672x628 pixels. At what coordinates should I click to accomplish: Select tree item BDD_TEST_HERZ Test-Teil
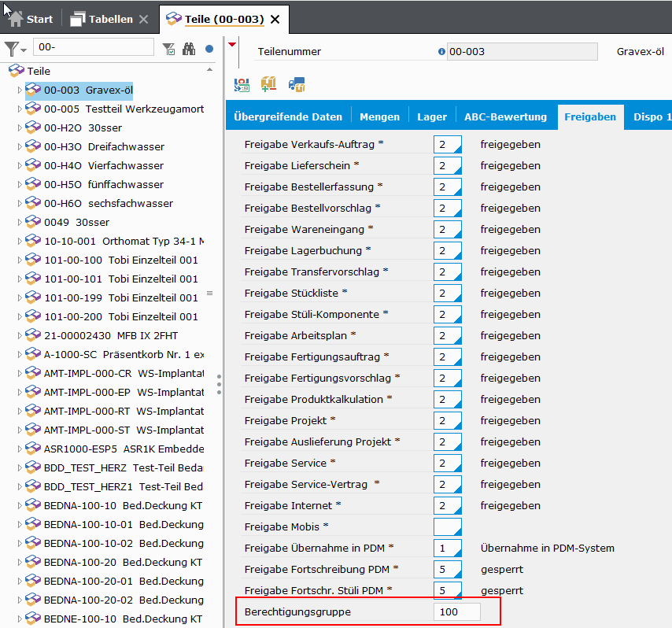(124, 467)
